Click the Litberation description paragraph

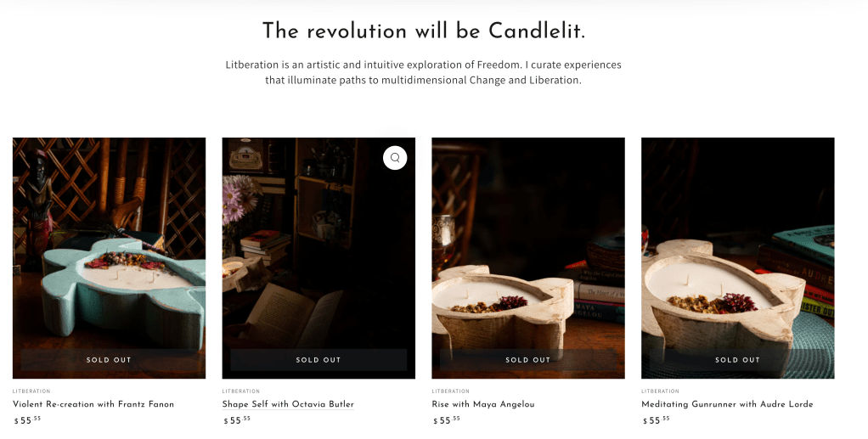tap(424, 72)
